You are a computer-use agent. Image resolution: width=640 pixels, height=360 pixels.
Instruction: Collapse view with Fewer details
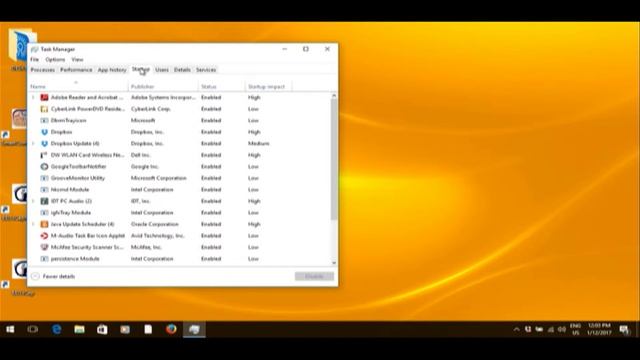53,276
